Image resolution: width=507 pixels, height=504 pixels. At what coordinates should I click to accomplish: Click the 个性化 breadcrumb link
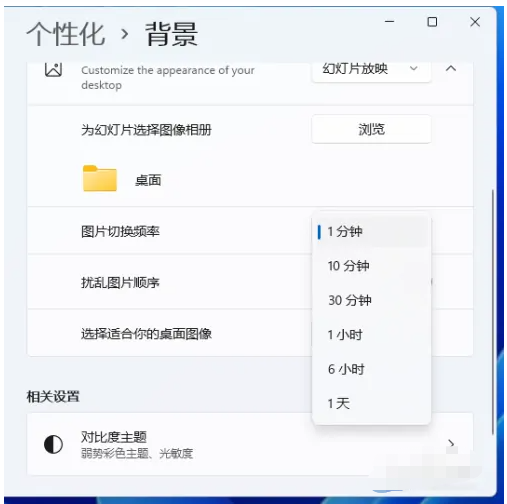click(66, 34)
